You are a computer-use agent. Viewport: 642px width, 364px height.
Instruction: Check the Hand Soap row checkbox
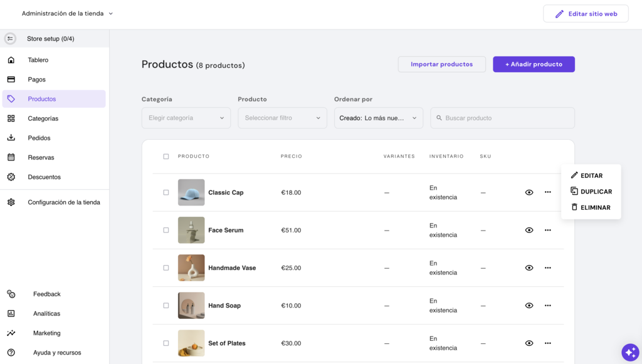166,305
